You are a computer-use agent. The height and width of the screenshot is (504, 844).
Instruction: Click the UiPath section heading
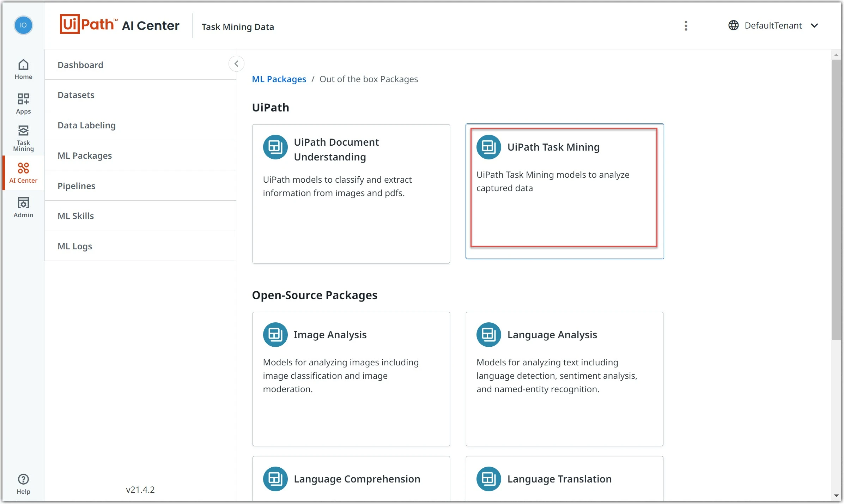(x=271, y=108)
